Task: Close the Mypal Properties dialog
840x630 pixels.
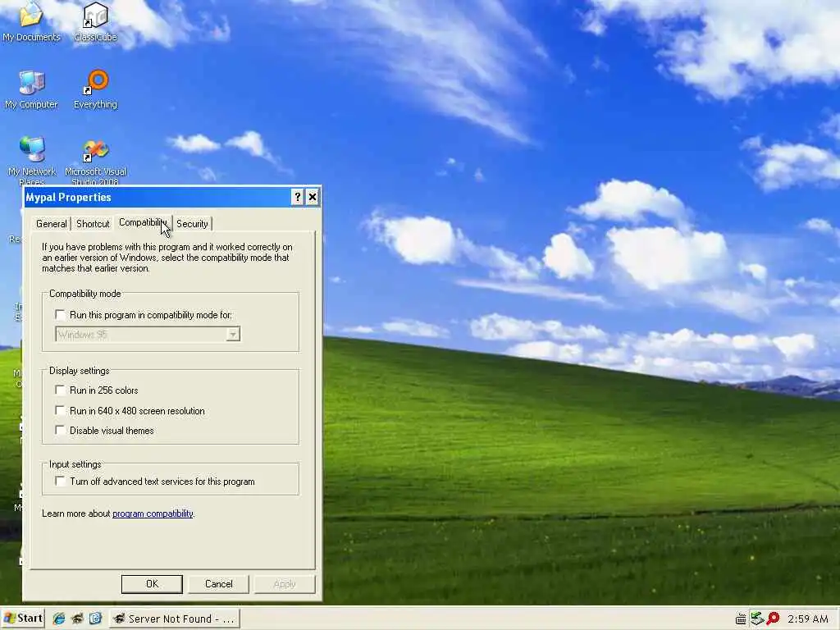Action: pos(313,197)
